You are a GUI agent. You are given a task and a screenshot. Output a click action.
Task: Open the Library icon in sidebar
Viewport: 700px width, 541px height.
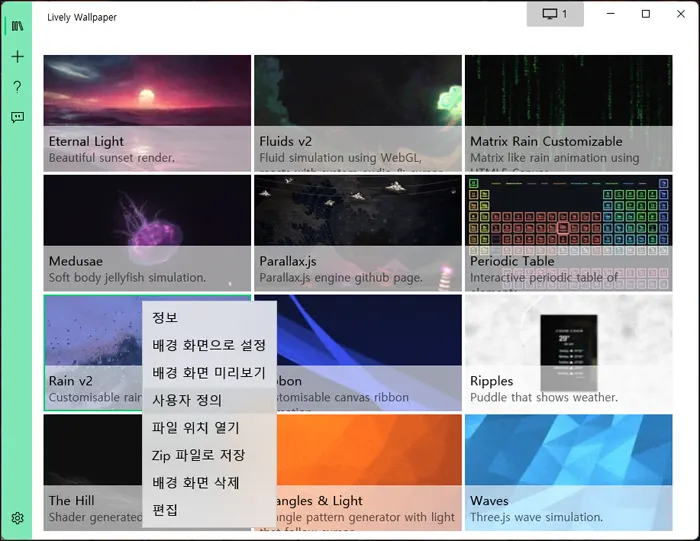coord(17,26)
